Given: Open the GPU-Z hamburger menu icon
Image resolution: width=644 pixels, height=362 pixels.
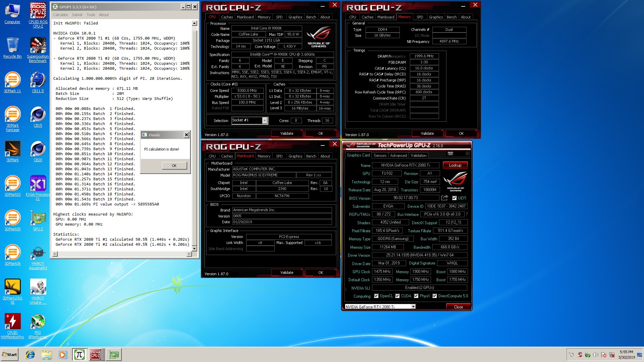Looking at the screenshot, I should [467, 154].
